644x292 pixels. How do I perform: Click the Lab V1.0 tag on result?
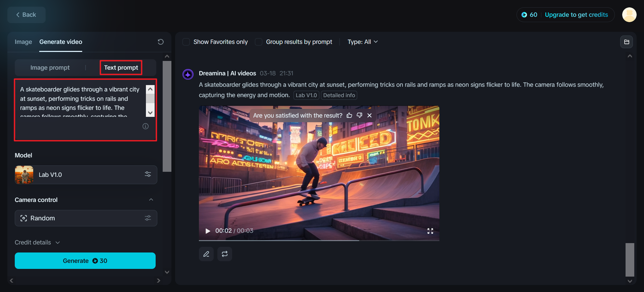306,95
